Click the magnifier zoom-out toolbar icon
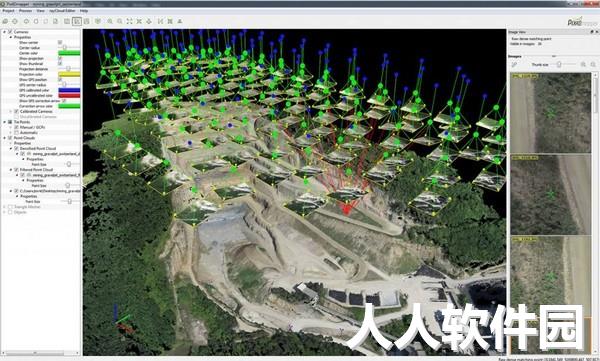This screenshot has height=361, width=600. 120,21
